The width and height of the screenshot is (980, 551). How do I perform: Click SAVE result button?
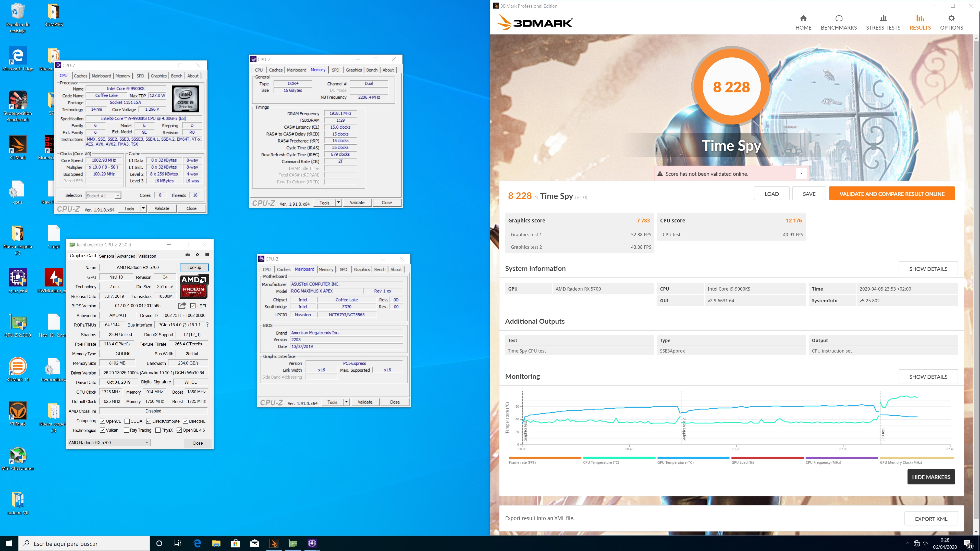click(x=809, y=194)
